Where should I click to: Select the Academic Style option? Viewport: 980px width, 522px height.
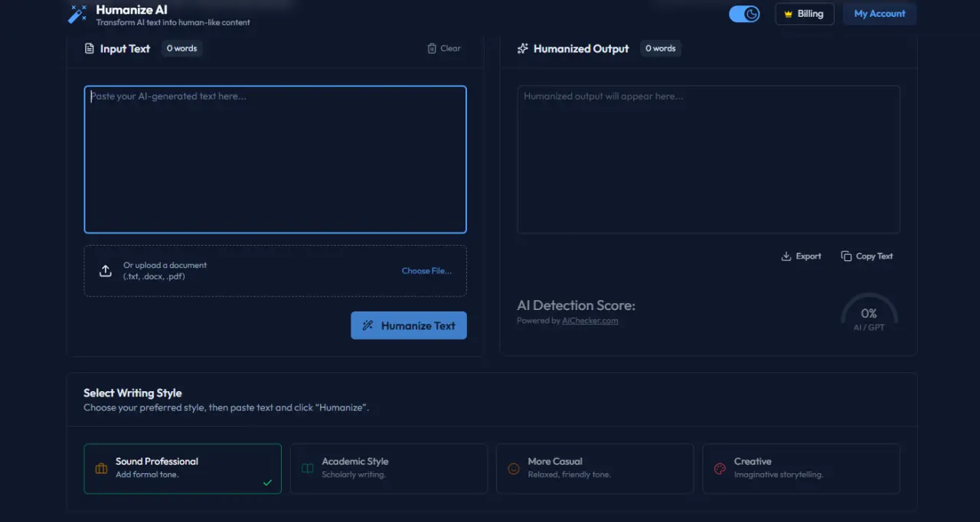(389, 468)
